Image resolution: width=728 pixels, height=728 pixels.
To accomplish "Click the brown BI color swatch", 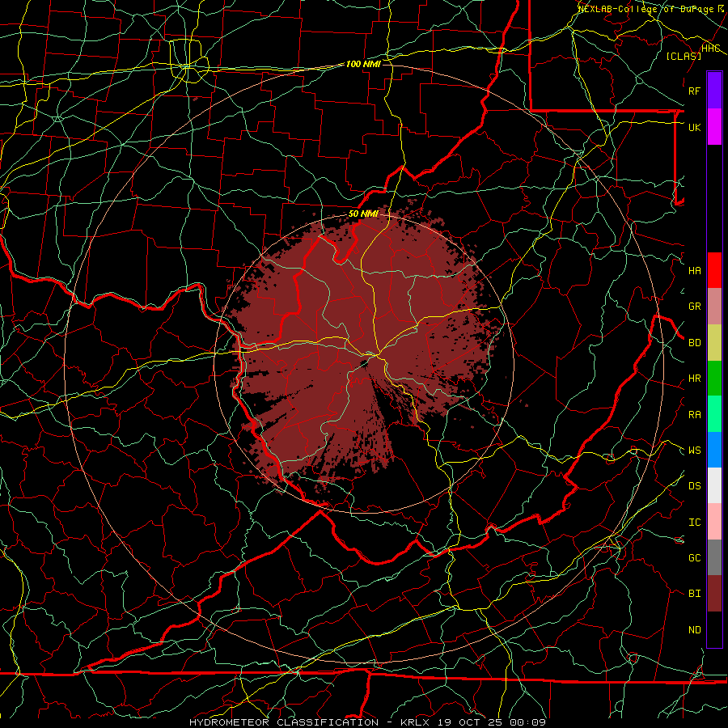I will point(714,594).
